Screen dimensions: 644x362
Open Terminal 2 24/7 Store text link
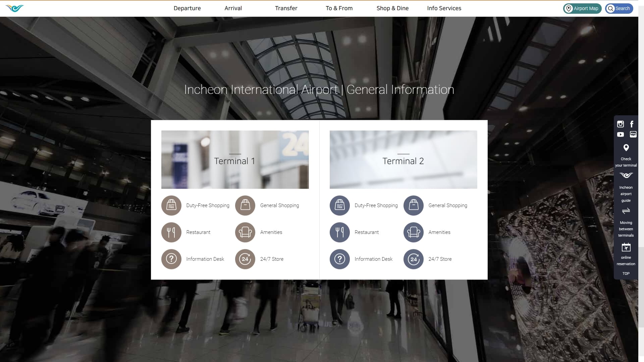[x=440, y=259]
